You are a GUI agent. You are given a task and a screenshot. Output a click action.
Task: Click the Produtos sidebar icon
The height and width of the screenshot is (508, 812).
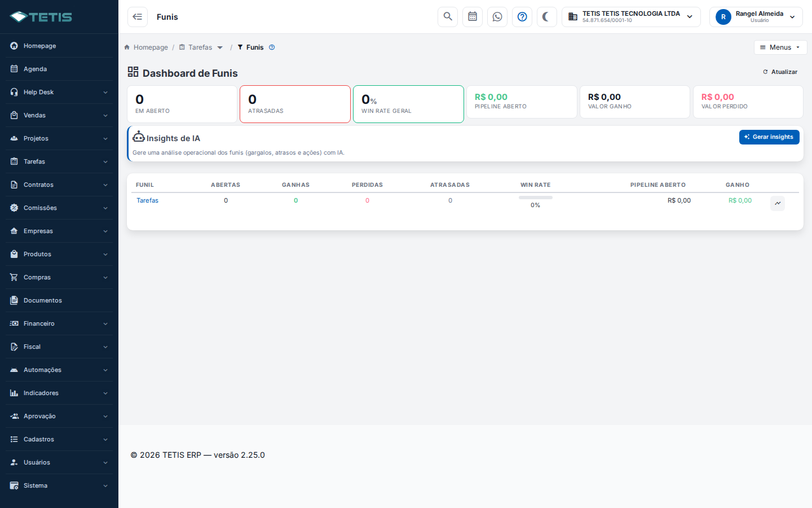point(14,254)
